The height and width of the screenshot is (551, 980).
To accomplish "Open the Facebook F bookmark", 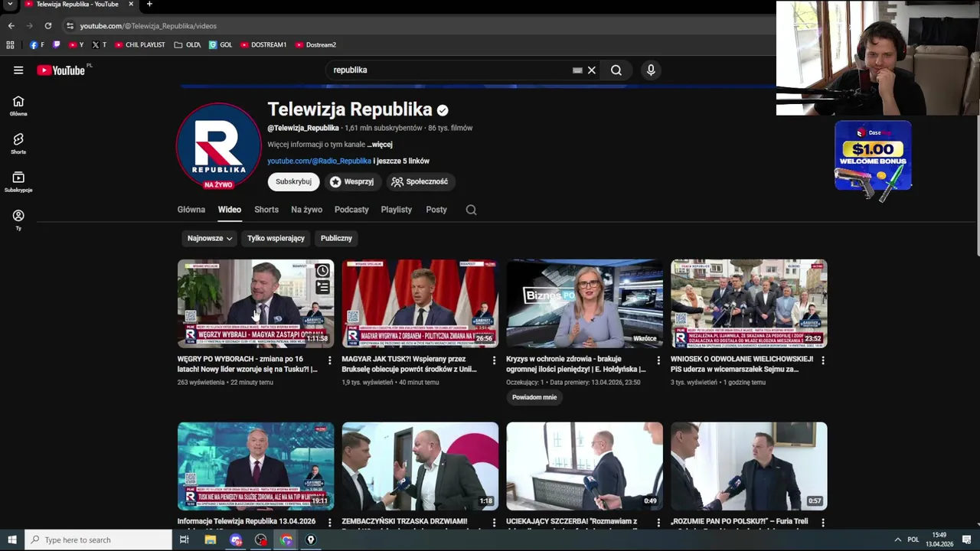I will 37,45.
